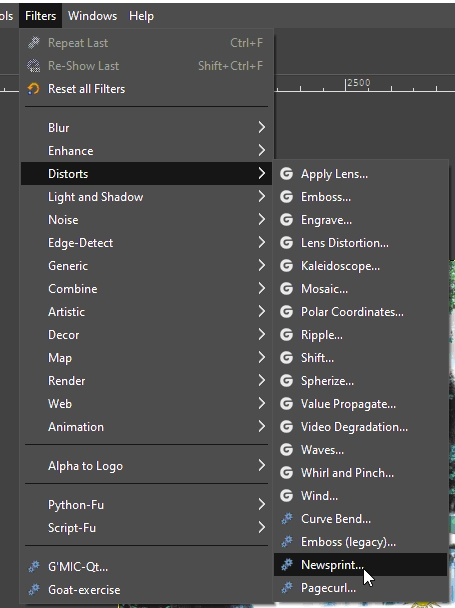Image resolution: width=455 pixels, height=608 pixels.
Task: Click the G icon next to Kaleidoscope
Action: 286,266
